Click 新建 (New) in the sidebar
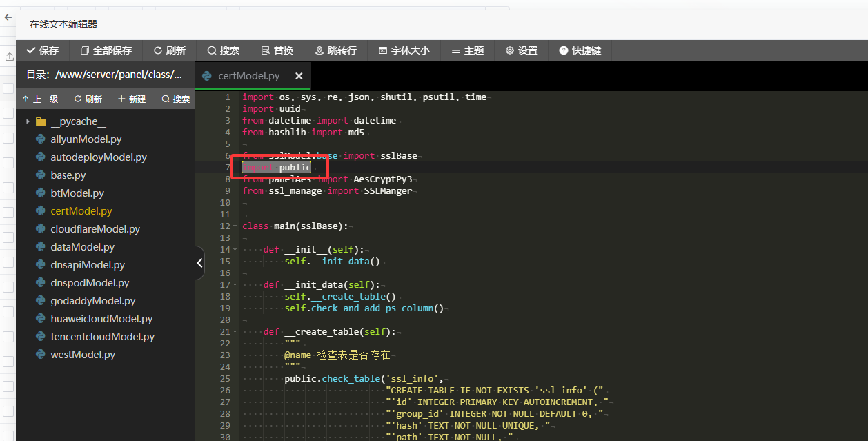The width and height of the screenshot is (868, 441). [x=132, y=99]
